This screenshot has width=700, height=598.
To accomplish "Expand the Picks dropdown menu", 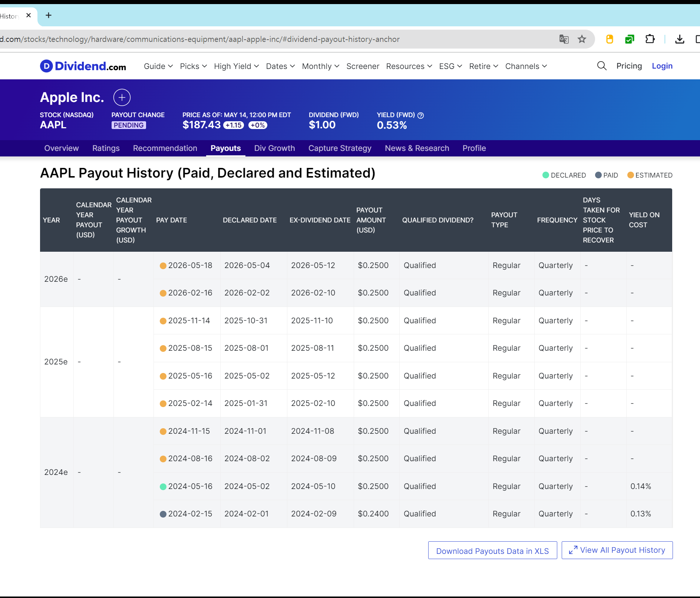I will (x=194, y=66).
